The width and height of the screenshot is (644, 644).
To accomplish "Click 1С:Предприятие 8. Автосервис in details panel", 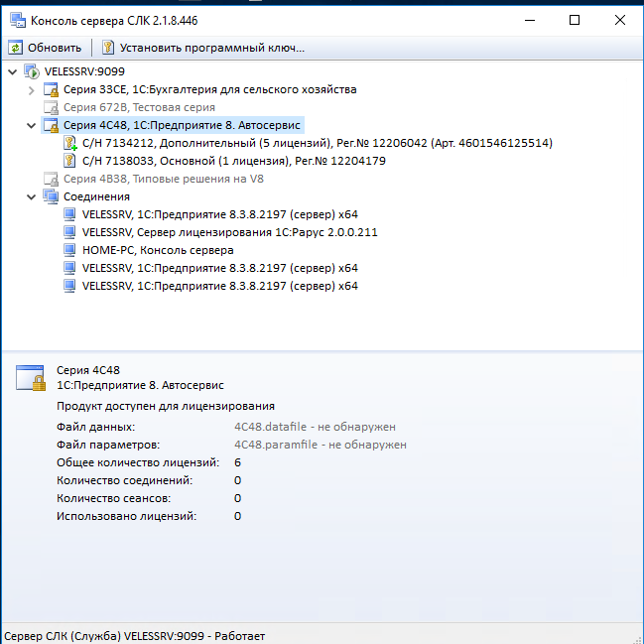I will click(x=140, y=385).
